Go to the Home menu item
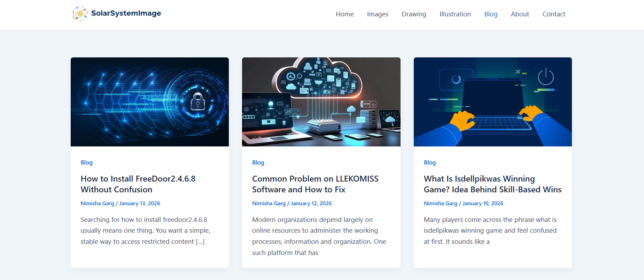 [344, 14]
